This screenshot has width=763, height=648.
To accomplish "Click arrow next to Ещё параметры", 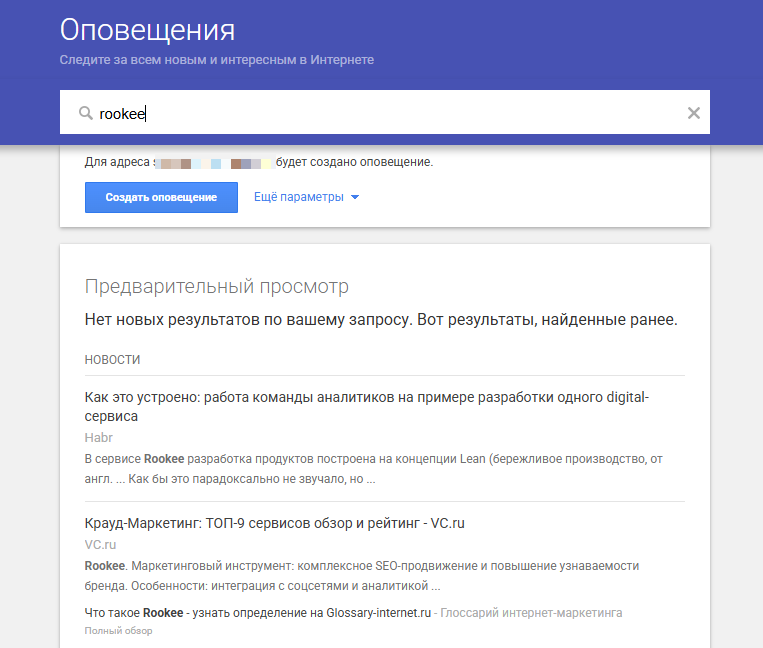I will (355, 197).
